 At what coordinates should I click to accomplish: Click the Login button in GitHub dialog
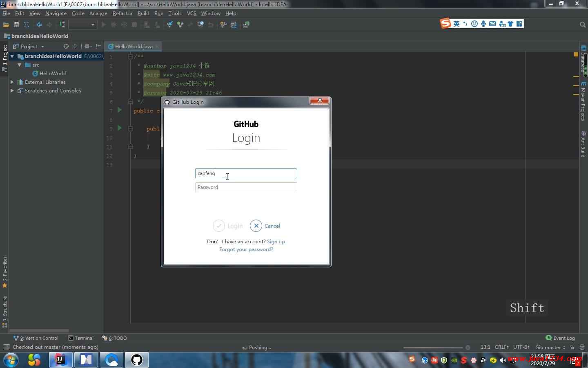coord(228,226)
